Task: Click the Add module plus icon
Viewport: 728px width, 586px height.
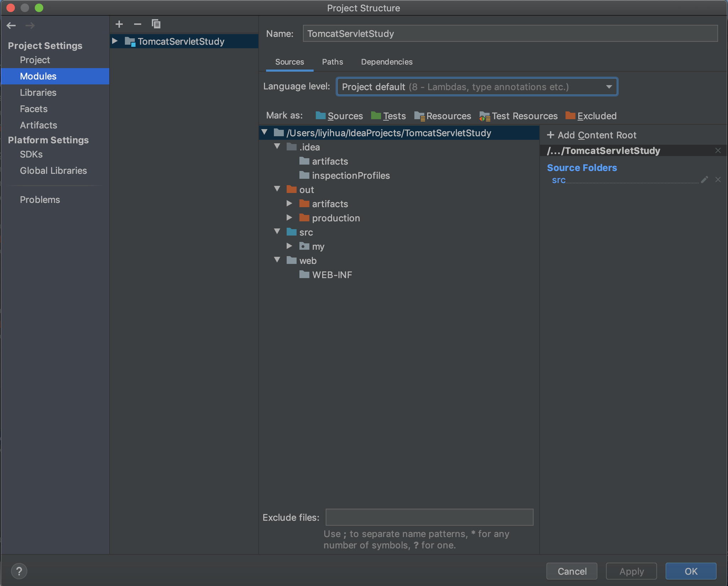Action: (119, 24)
